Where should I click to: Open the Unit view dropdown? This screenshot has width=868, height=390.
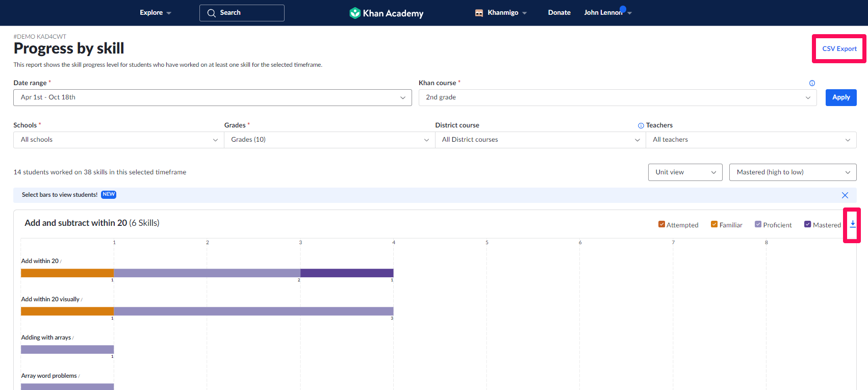point(685,172)
